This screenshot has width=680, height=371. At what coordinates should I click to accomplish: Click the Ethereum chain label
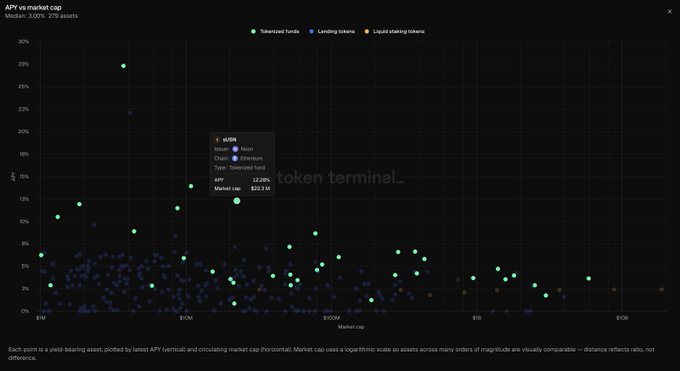[252, 158]
